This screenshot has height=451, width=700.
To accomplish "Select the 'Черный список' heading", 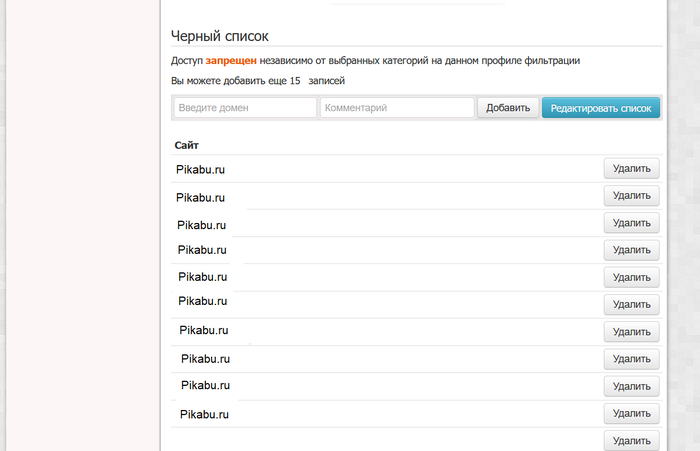I will (x=220, y=36).
